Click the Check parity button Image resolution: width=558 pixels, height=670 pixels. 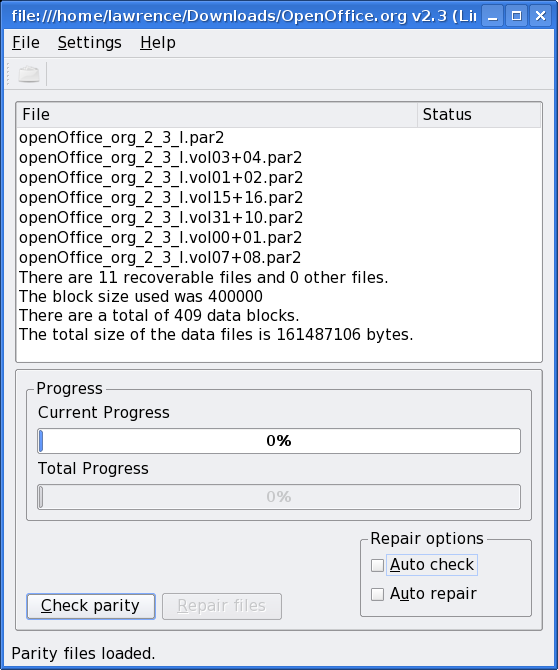(91, 606)
